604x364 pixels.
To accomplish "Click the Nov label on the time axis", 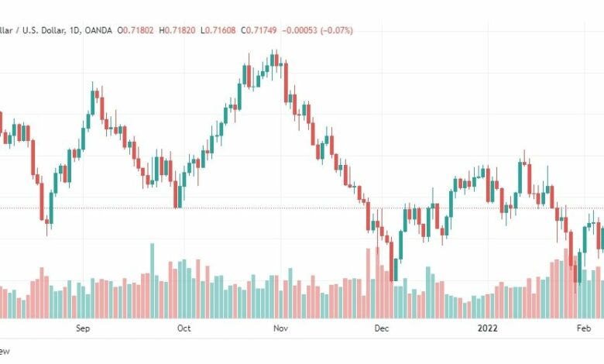I will (x=280, y=328).
